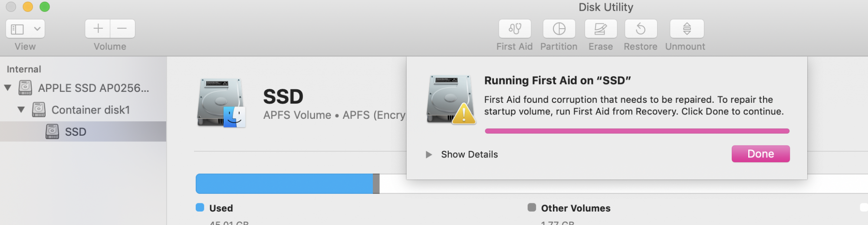Click the Done button
This screenshot has width=868, height=225.
coord(760,154)
